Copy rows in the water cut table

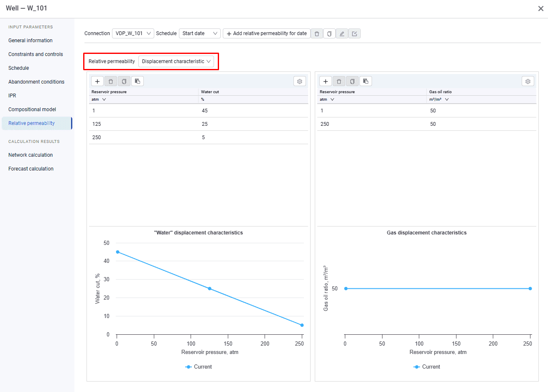[124, 81]
